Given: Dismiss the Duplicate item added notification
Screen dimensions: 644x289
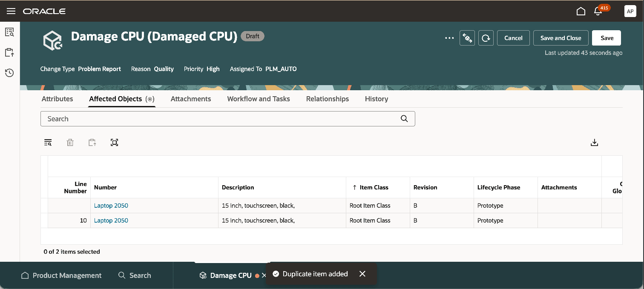Looking at the screenshot, I should coord(362,274).
